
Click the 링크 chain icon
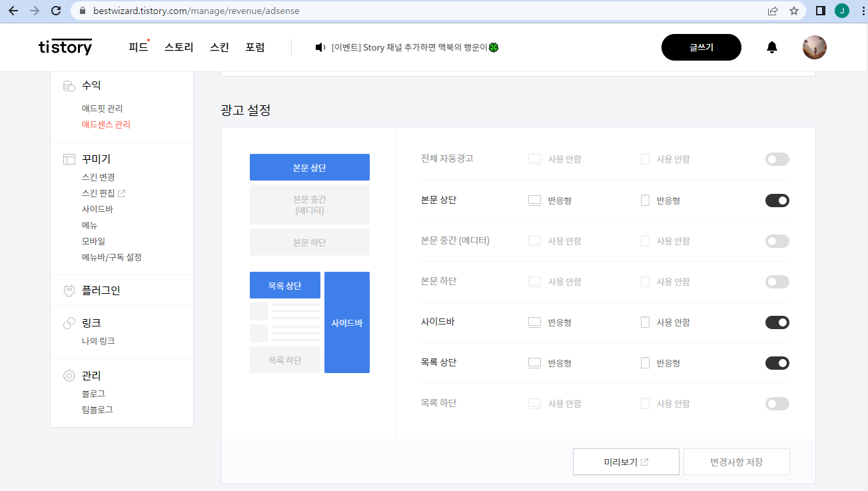click(x=69, y=323)
